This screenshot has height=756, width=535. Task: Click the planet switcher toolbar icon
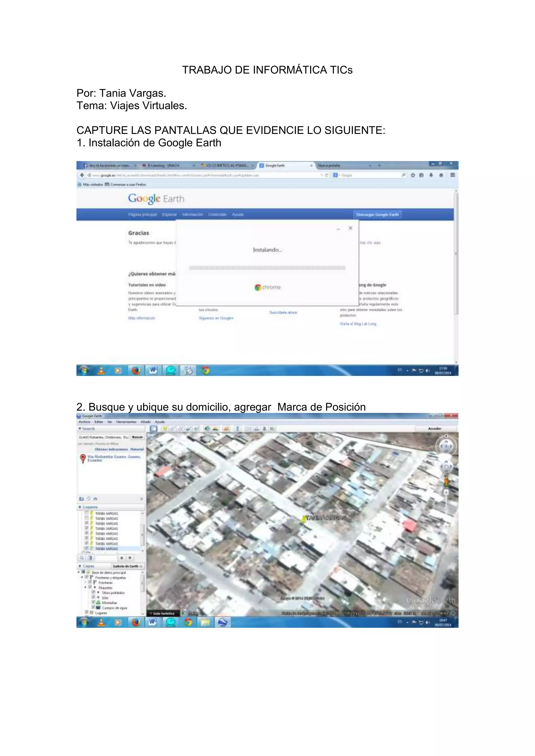(x=226, y=428)
